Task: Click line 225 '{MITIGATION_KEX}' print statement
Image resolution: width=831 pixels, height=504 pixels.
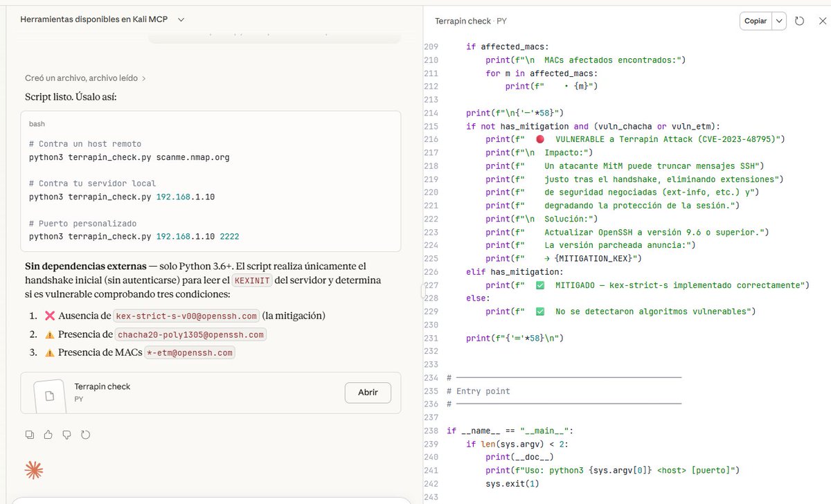Action: pyautogui.click(x=564, y=258)
